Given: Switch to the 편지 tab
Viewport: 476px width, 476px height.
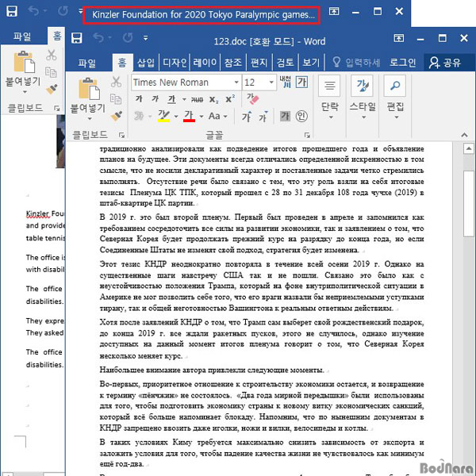Looking at the screenshot, I should 259,63.
